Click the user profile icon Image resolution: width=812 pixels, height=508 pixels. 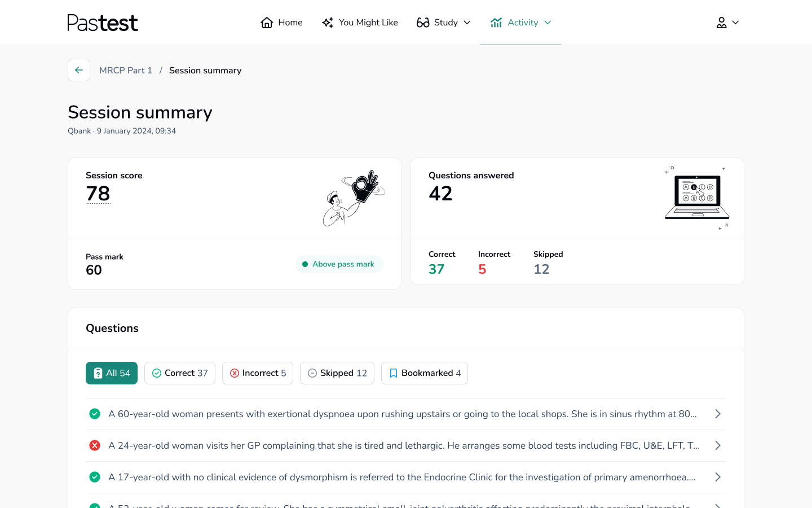coord(721,23)
